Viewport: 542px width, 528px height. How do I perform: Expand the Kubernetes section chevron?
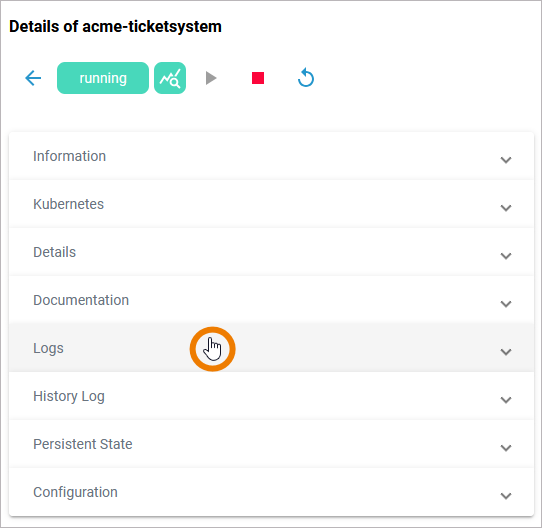click(506, 208)
